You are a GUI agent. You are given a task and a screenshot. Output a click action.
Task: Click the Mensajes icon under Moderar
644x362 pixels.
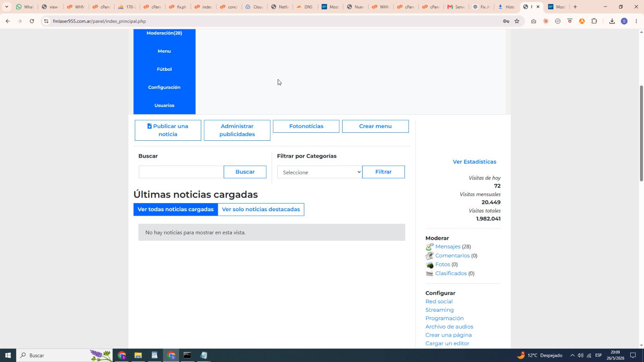click(429, 247)
